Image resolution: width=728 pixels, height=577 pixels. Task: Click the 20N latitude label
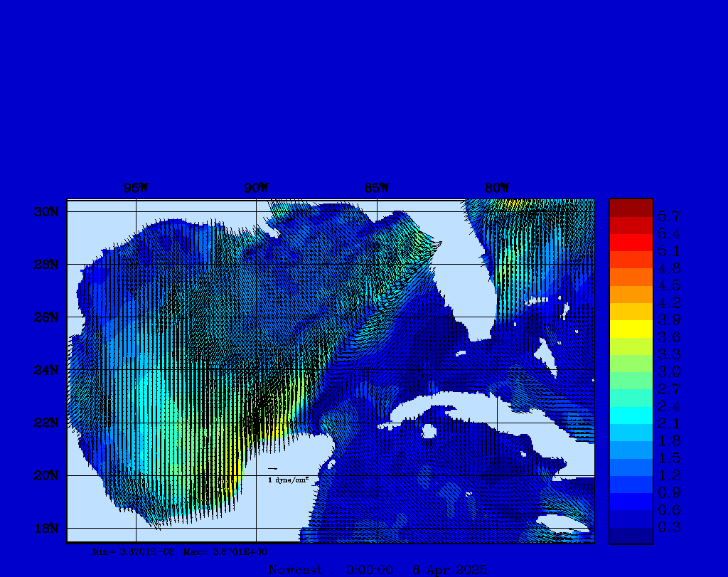(46, 476)
